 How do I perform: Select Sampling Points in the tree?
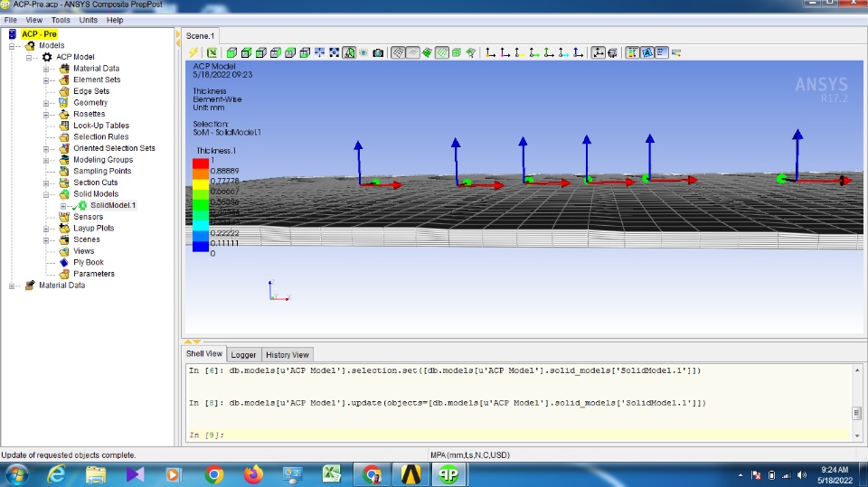click(x=101, y=171)
